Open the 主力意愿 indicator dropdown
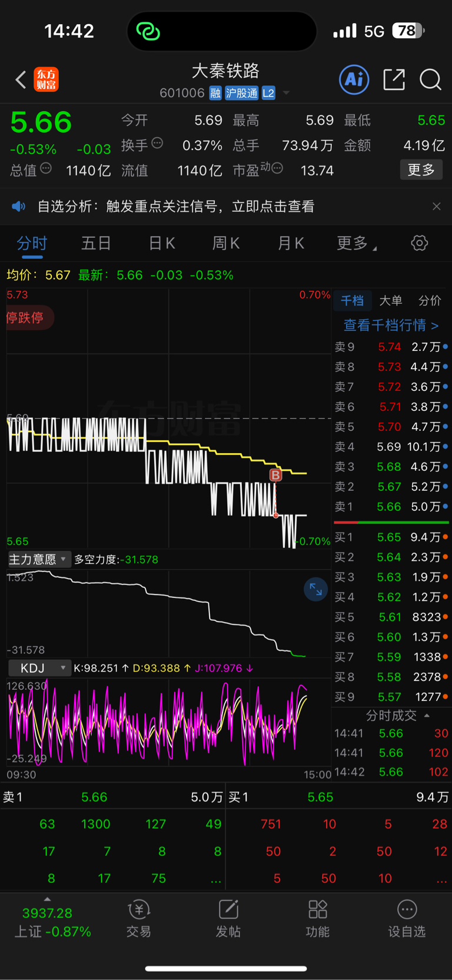The width and height of the screenshot is (452, 980). coord(38,559)
